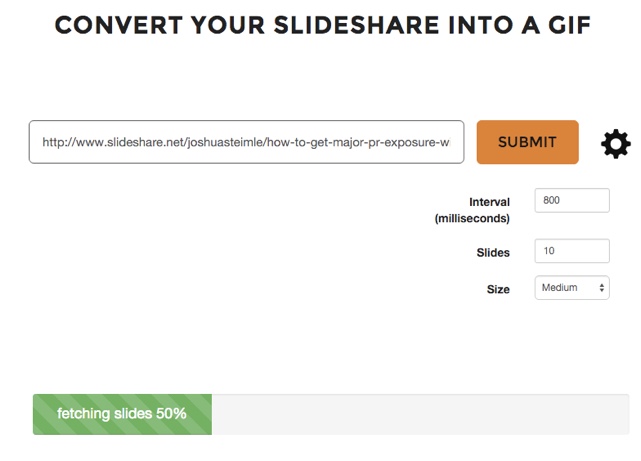Click the 'Slides' label
641x461 pixels.
pyautogui.click(x=493, y=253)
